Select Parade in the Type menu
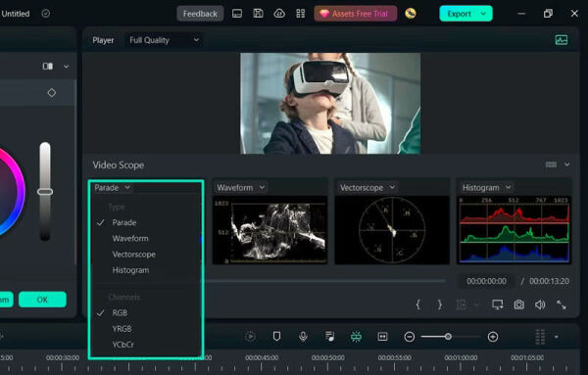This screenshot has width=588, height=375. (124, 222)
